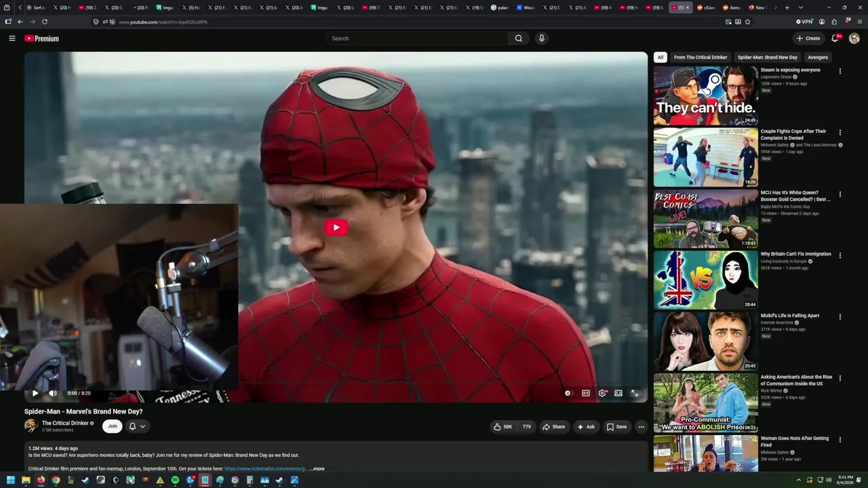Open the YouTube guide hamburger menu
The height and width of the screenshot is (488, 868).
[x=12, y=39]
